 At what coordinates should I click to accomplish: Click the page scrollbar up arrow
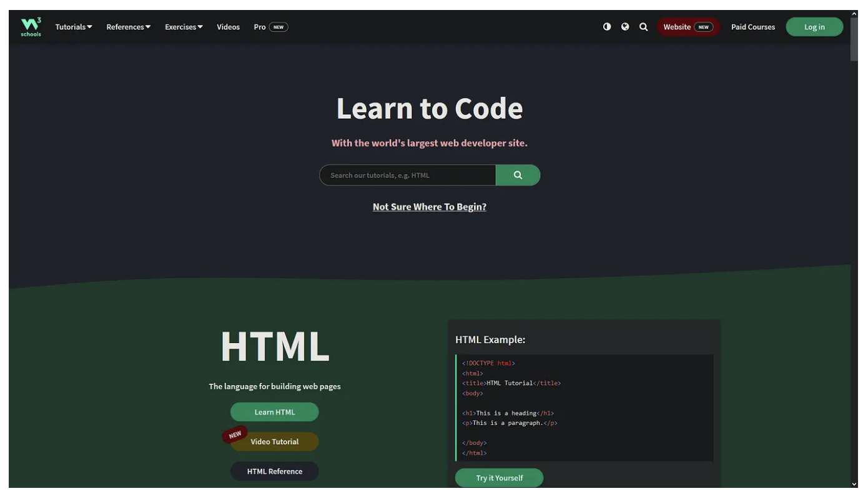854,14
